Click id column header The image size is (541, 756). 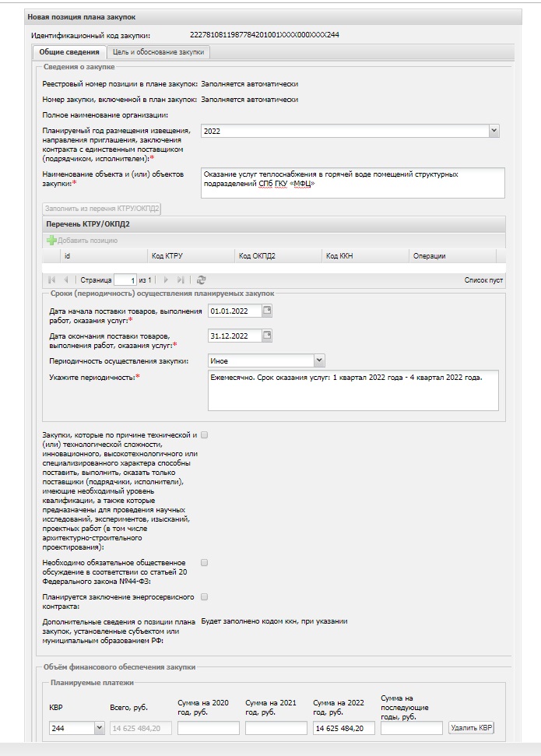pyautogui.click(x=104, y=256)
